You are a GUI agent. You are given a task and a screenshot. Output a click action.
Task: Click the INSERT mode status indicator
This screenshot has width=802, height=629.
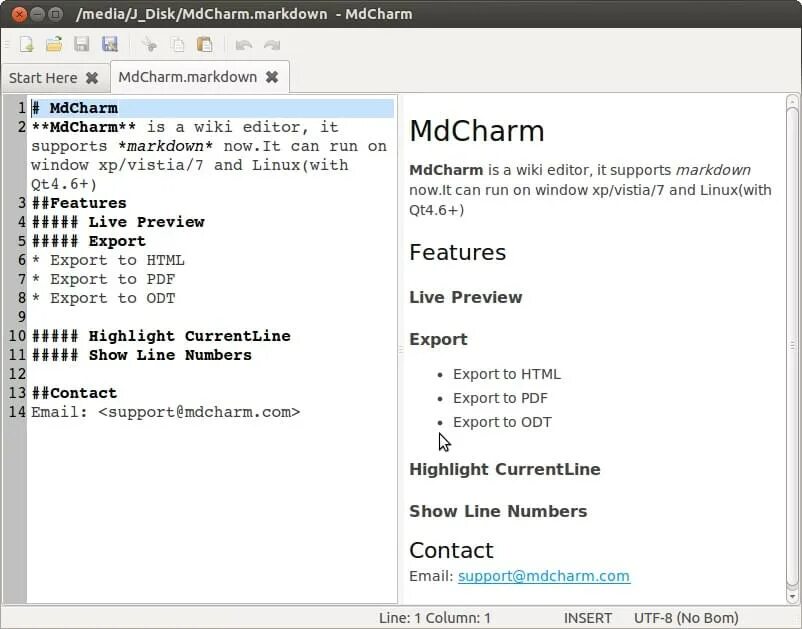[588, 618]
